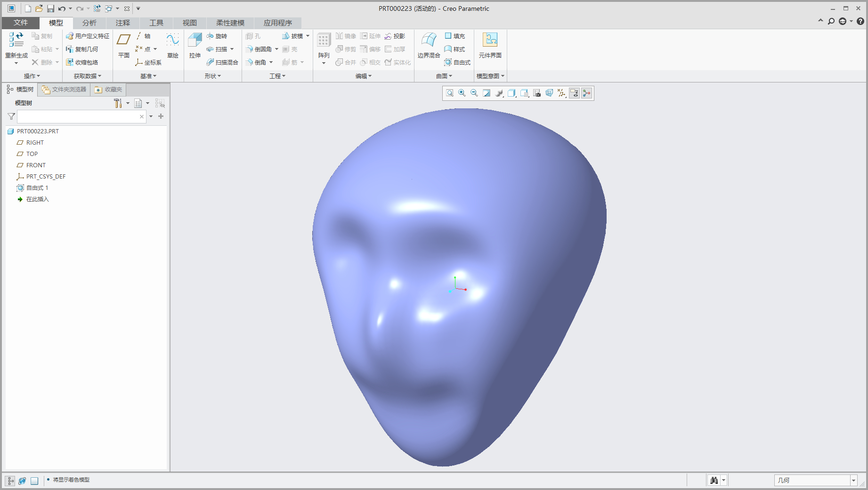Click the 用户定义特征 button
Image resolution: width=868 pixels, height=490 pixels.
(88, 36)
